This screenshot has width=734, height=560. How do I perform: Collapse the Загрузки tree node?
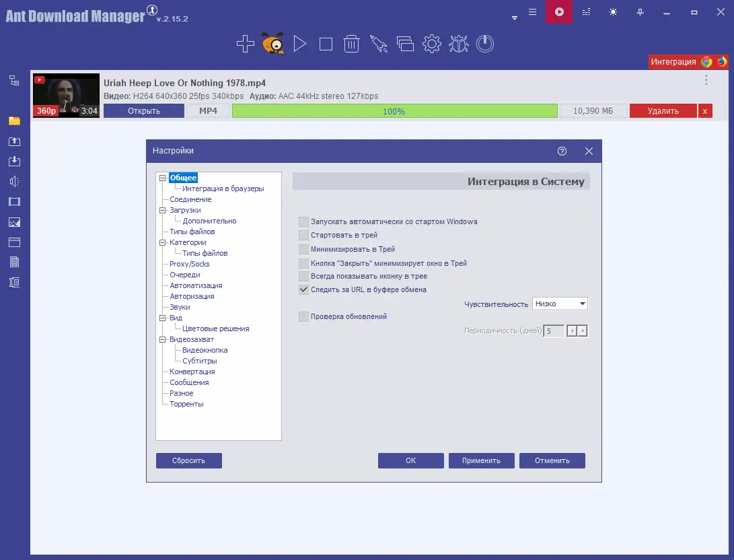click(x=162, y=210)
